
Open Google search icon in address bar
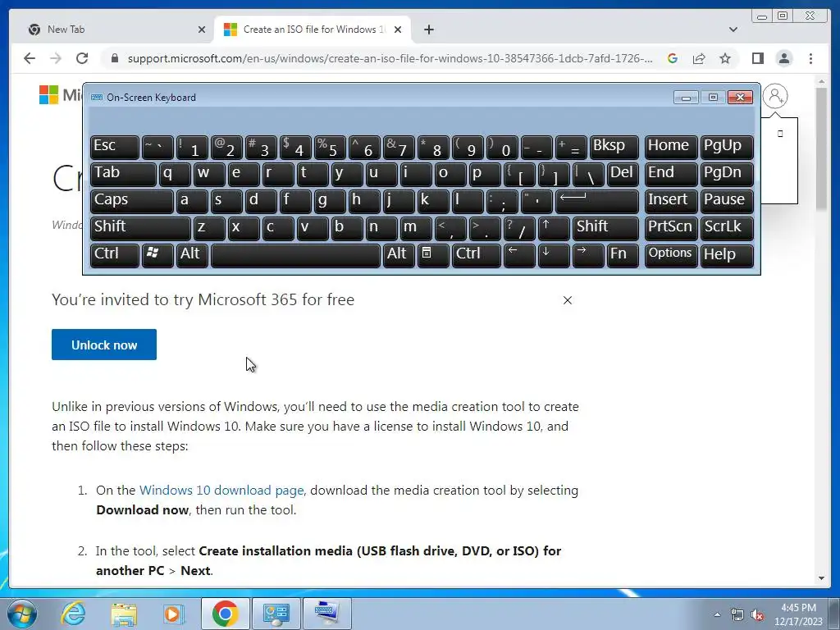tap(673, 58)
